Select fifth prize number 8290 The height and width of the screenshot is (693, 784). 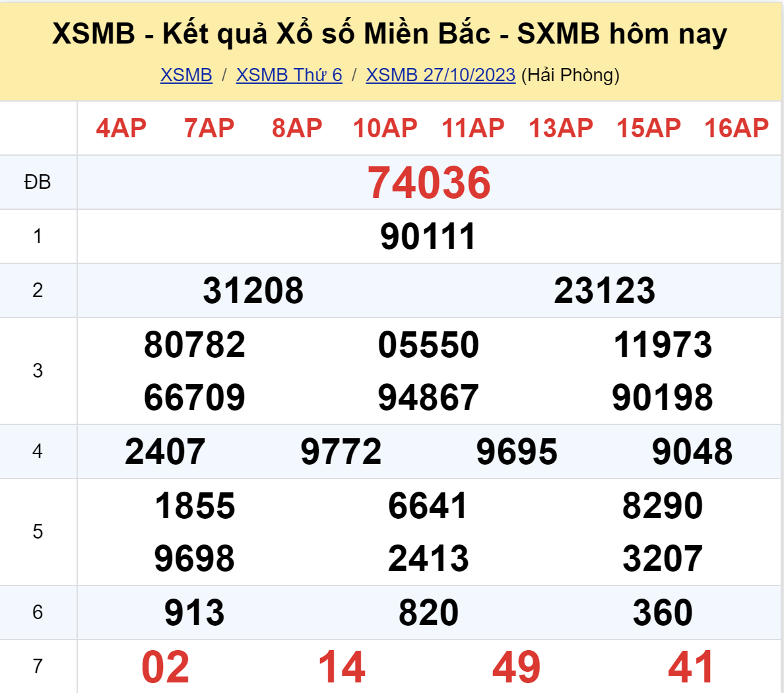tap(663, 506)
